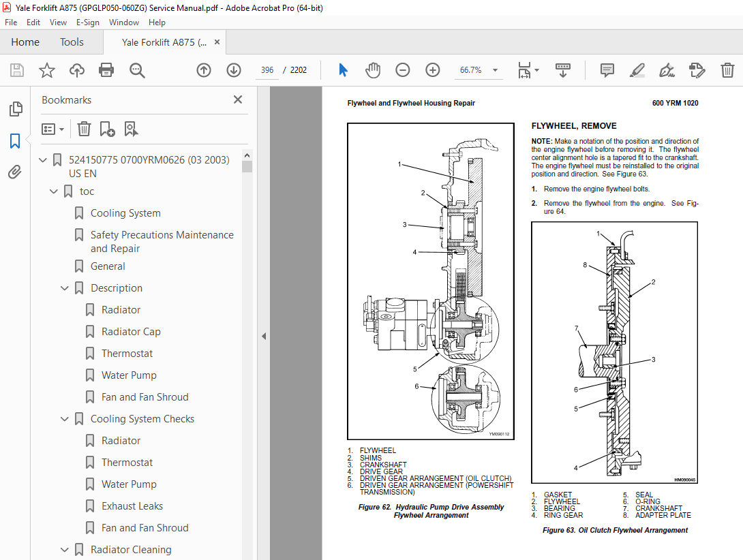Add a new bookmark icon
The image size is (743, 560).
[107, 129]
